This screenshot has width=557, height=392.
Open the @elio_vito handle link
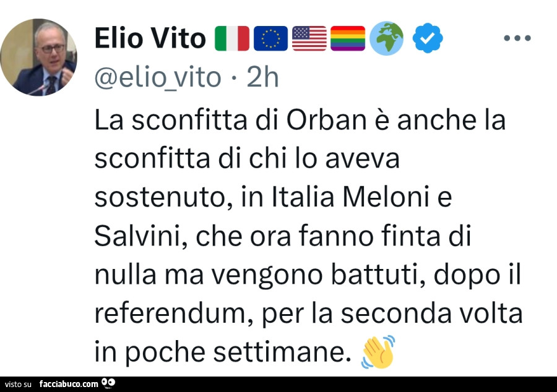(x=157, y=78)
